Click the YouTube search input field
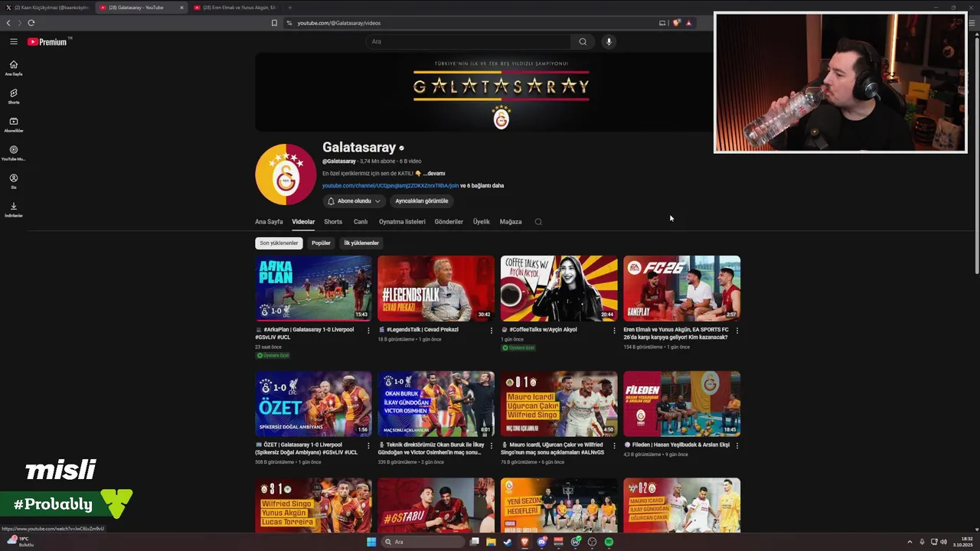The width and height of the screenshot is (980, 551). pyautogui.click(x=468, y=41)
